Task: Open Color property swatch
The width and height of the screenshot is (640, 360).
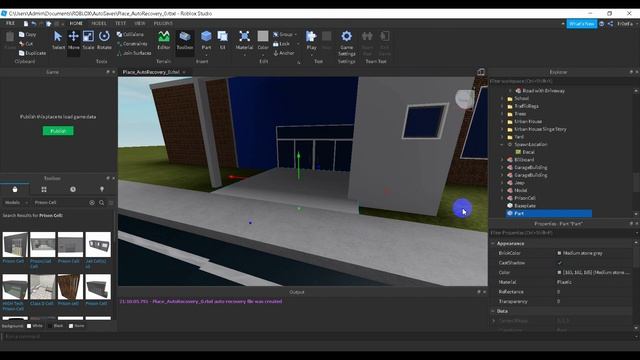Action: 559,272
